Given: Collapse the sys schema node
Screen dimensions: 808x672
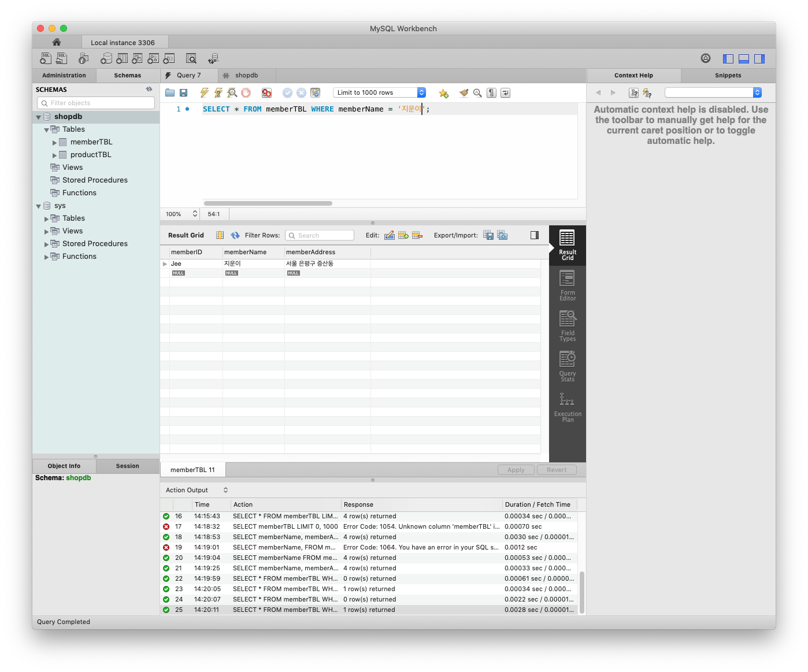Looking at the screenshot, I should [39, 206].
